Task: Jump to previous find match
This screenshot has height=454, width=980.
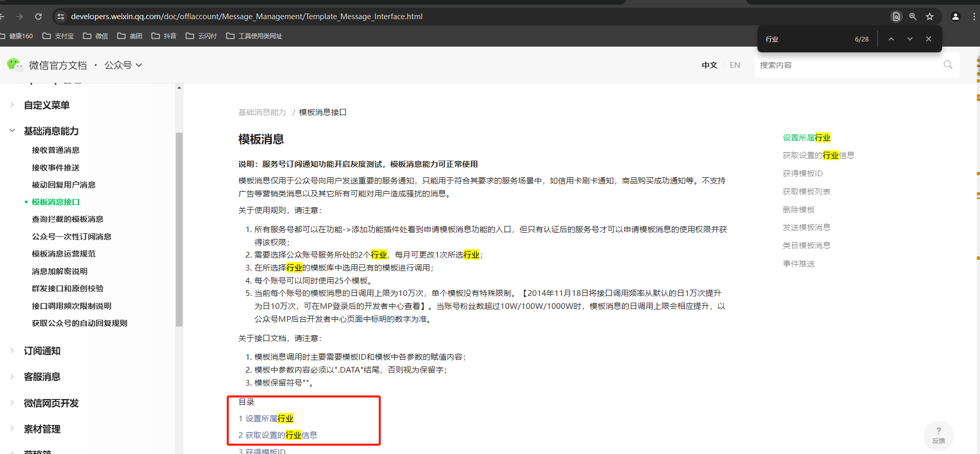Action: click(x=891, y=39)
